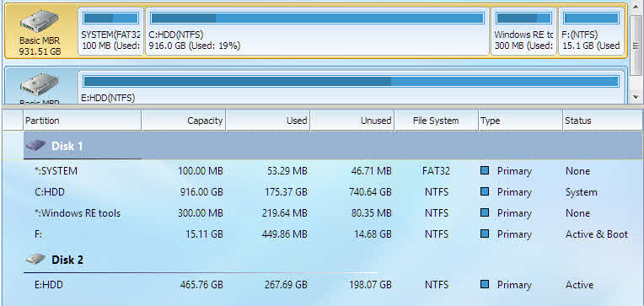Click the FAT32 file system cell
Image resolution: width=644 pixels, height=306 pixels.
coord(436,171)
